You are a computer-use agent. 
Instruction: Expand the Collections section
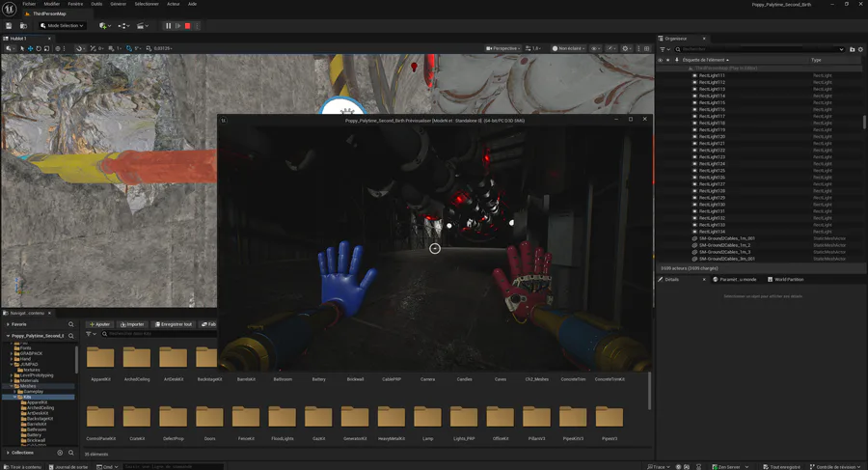click(x=8, y=453)
